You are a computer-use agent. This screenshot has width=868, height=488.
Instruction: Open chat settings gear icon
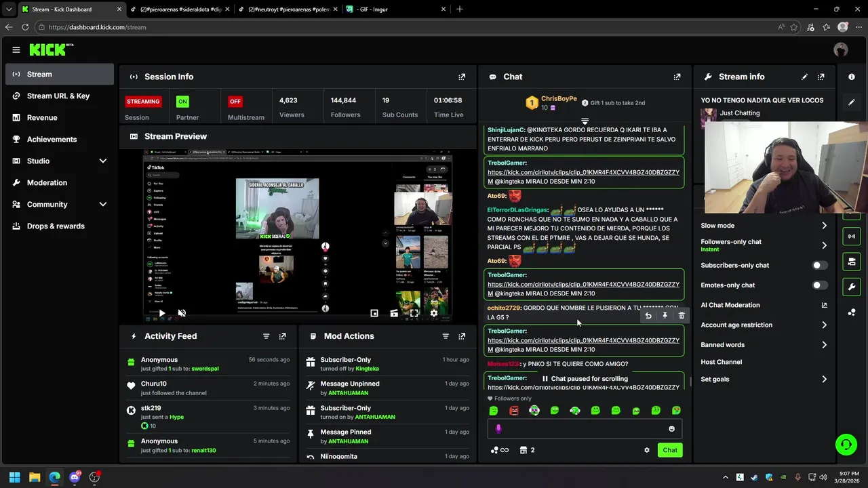click(646, 450)
